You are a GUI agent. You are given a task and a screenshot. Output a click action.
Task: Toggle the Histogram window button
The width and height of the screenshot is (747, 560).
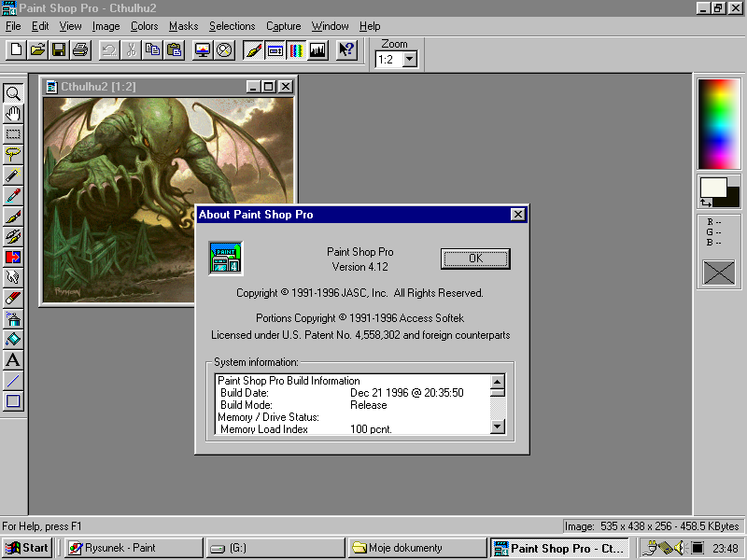pos(318,49)
